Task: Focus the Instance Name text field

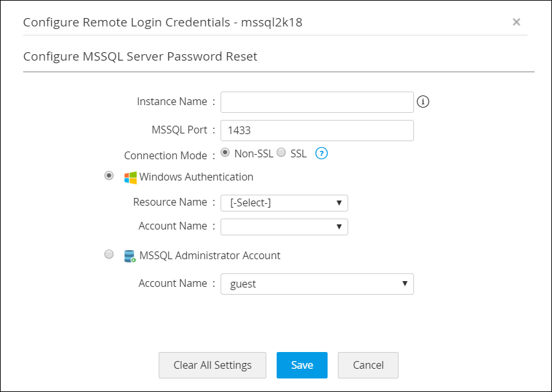Action: point(317,102)
